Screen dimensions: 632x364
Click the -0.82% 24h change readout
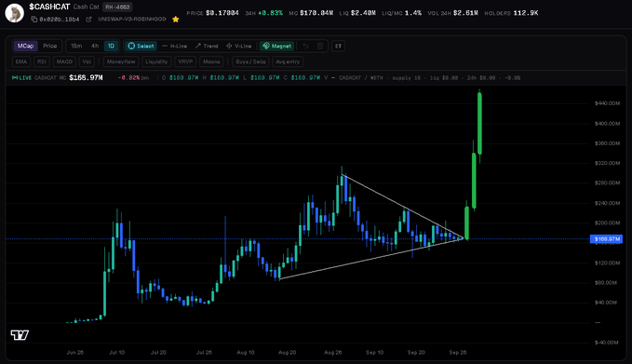click(133, 78)
